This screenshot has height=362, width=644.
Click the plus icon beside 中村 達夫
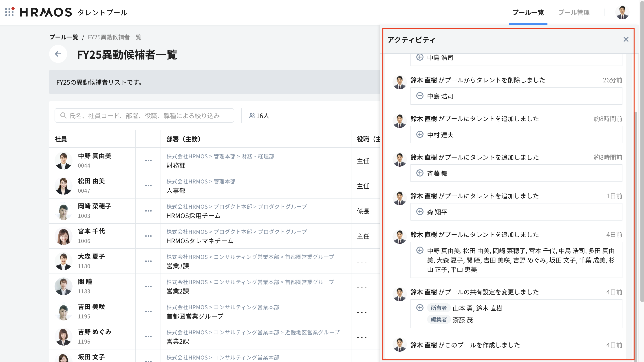click(420, 135)
